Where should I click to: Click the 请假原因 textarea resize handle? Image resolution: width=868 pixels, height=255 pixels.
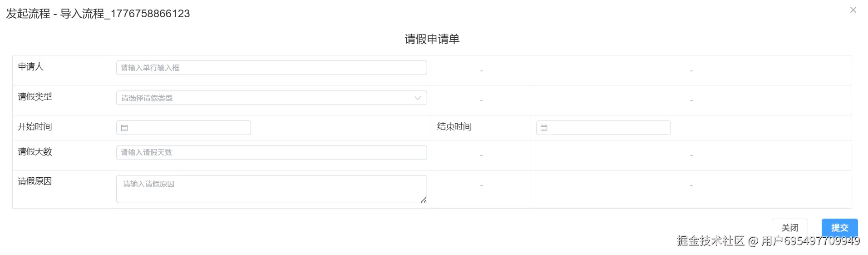[x=424, y=200]
